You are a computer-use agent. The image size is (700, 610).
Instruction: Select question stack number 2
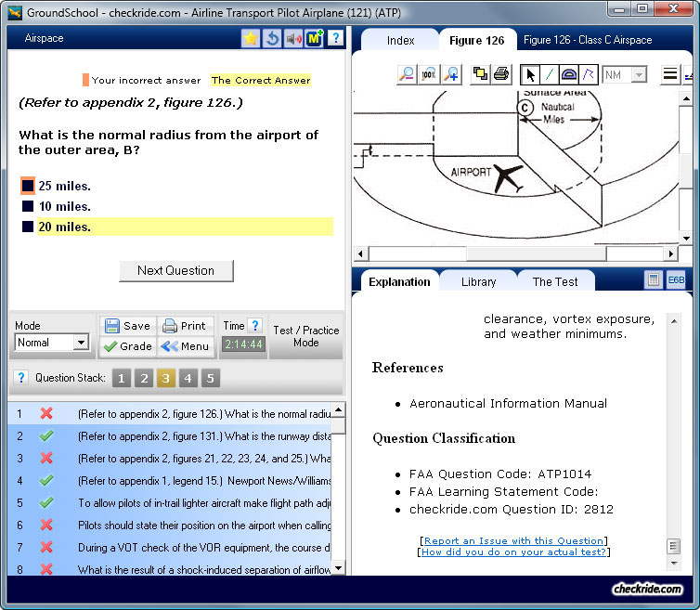(144, 378)
